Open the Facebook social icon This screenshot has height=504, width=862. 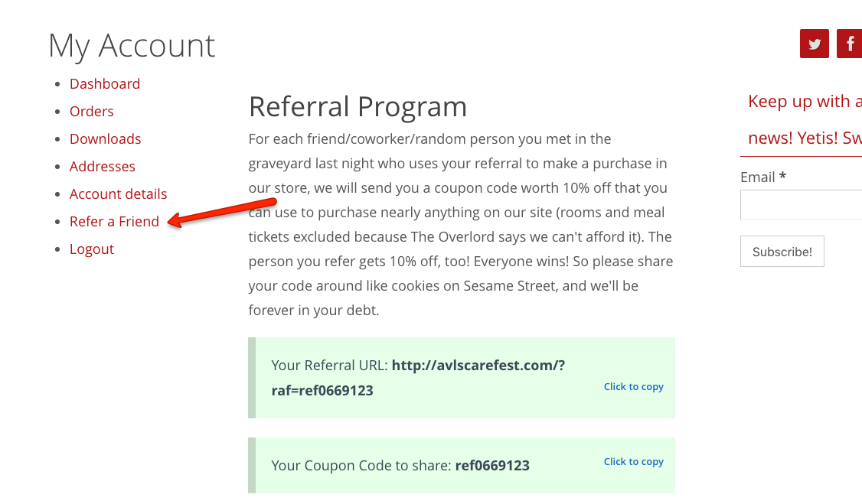[849, 44]
